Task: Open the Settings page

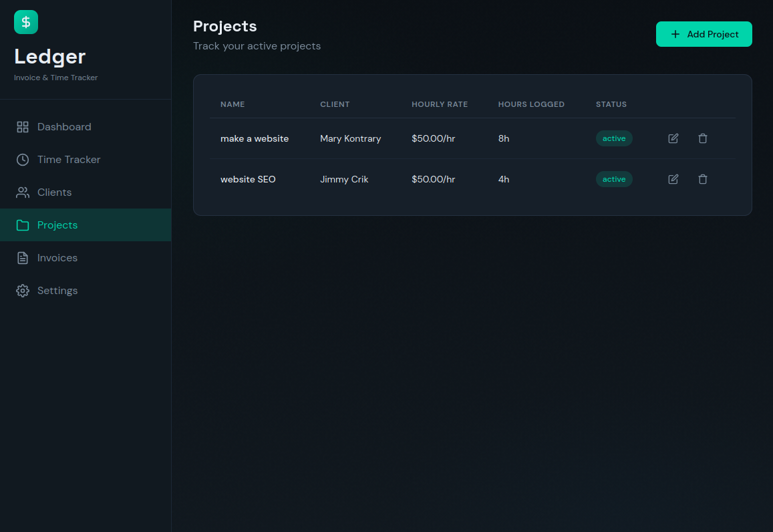Action: pyautogui.click(x=86, y=291)
